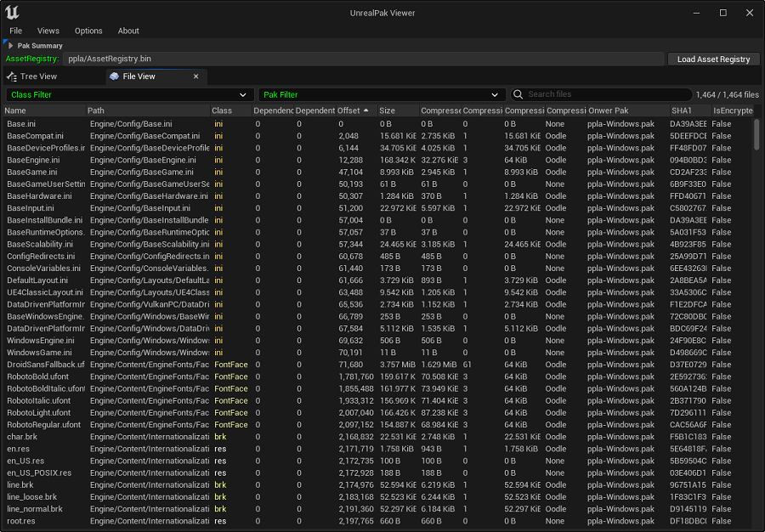
Task: Sort by the Class column header
Action: 231,110
